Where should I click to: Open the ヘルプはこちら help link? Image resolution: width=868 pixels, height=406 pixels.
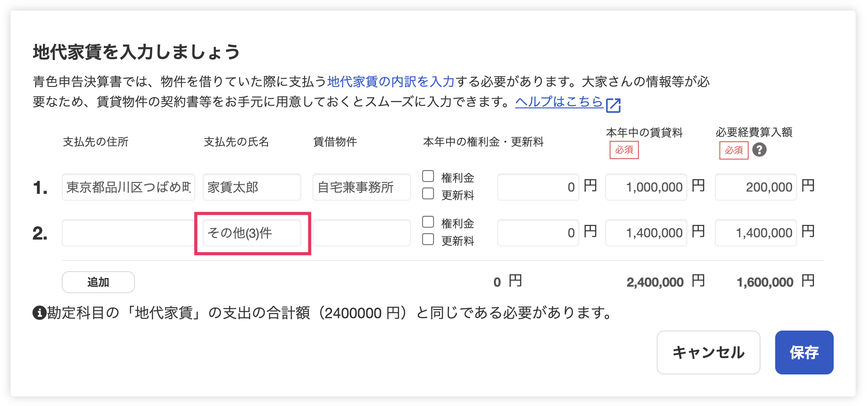coord(558,101)
